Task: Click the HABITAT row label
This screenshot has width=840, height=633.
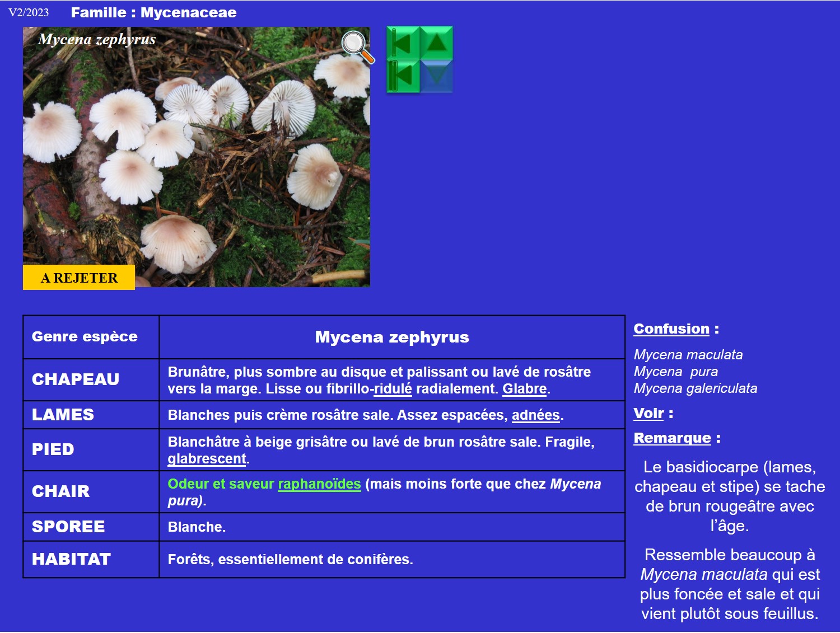Action: 71,559
